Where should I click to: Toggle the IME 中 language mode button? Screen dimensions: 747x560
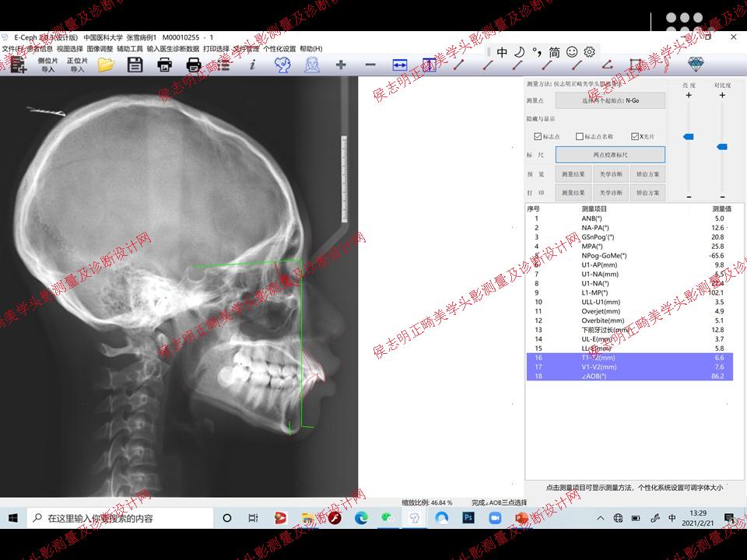click(x=502, y=52)
